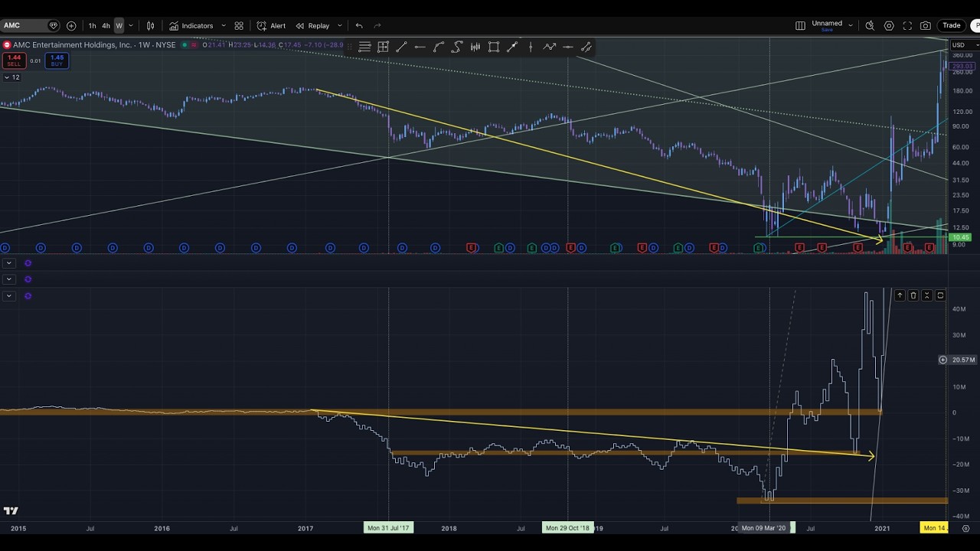Open quick search icon
This screenshot has height=551, width=980.
pos(870,25)
